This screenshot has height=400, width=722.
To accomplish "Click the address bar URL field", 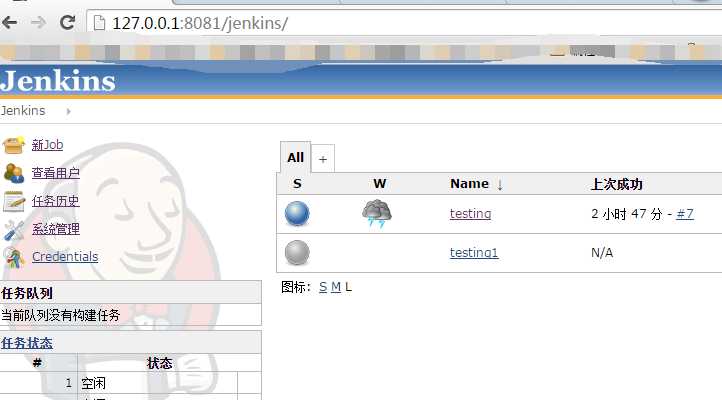I will [x=405, y=23].
